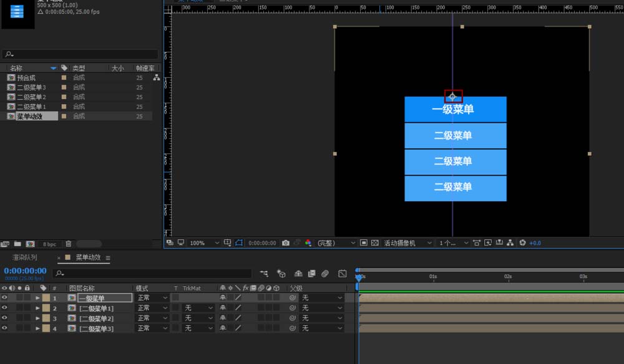Hide the 二级菜单3 layer with eye icon
The width and height of the screenshot is (624, 364).
(4, 328)
